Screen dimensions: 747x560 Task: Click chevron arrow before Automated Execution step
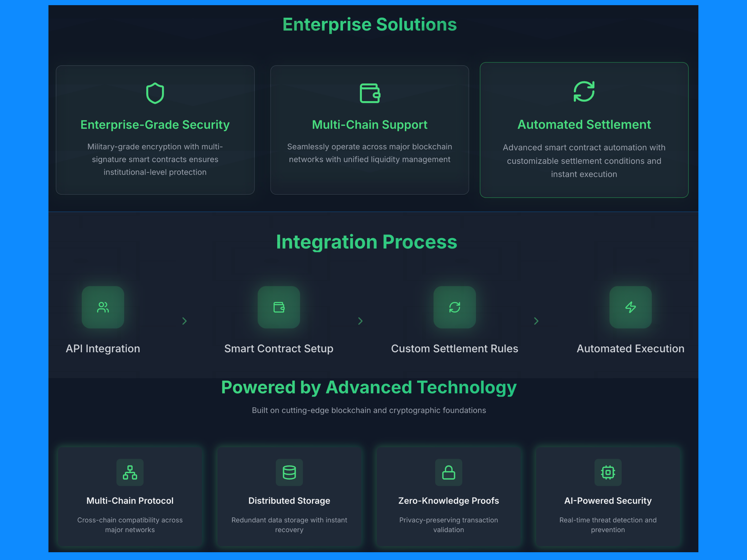[x=536, y=321]
